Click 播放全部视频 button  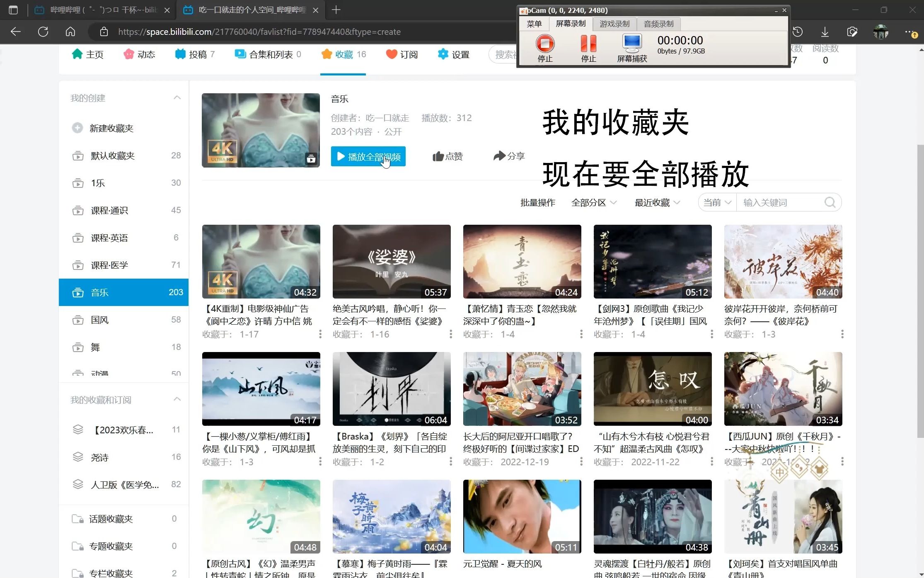[368, 156]
